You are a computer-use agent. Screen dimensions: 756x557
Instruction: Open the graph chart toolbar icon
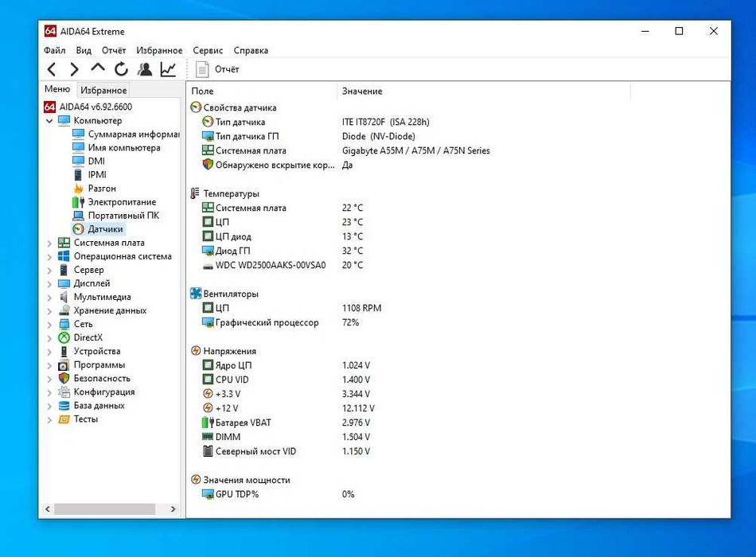(168, 69)
